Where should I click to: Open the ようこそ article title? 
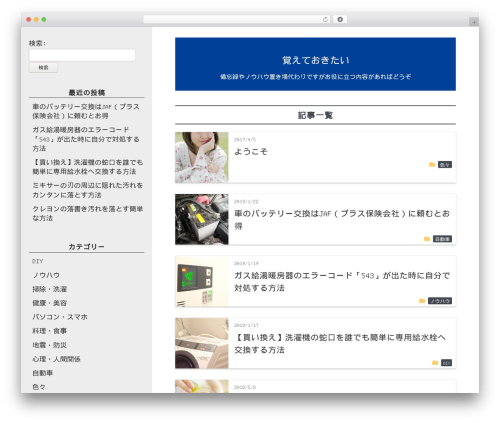coord(251,152)
